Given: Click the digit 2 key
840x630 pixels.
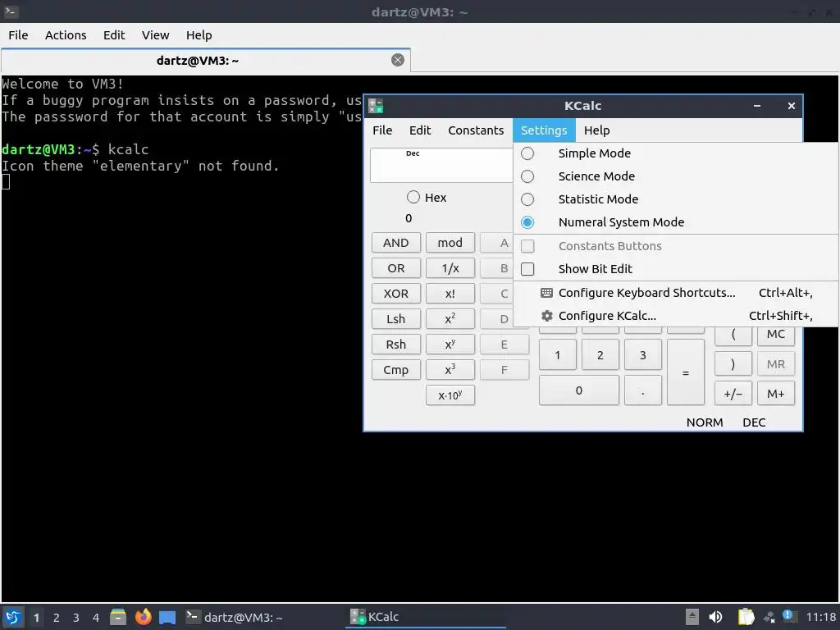Looking at the screenshot, I should tap(600, 354).
